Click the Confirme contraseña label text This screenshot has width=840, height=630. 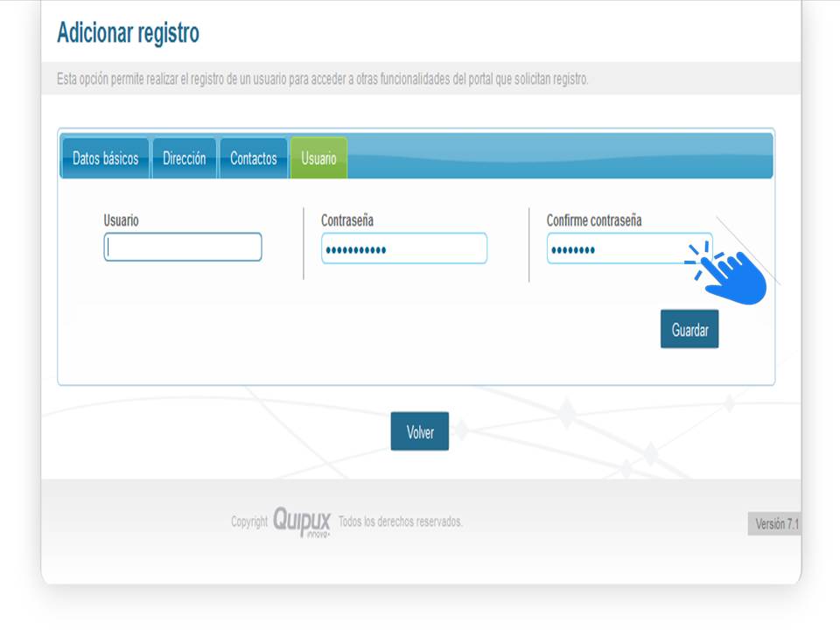coord(593,220)
